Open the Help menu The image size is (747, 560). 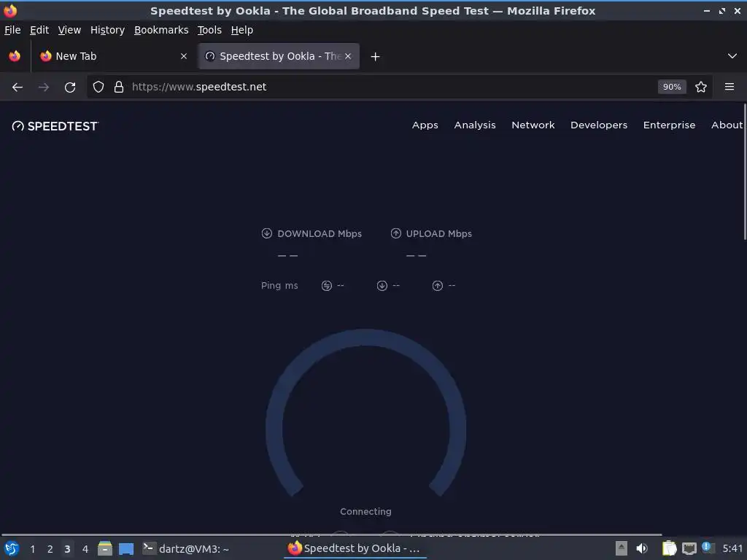(242, 30)
